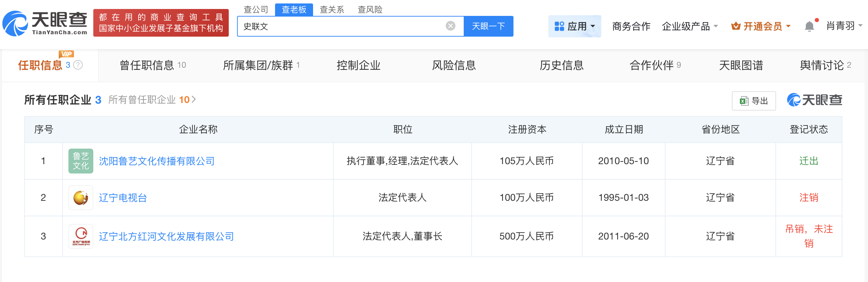
Task: Click the 辽宁电视台 logo icon
Action: tap(81, 198)
